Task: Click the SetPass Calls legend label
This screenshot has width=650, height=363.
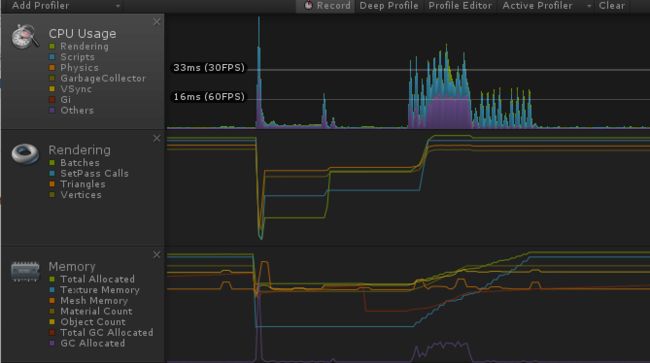Action: (x=95, y=174)
